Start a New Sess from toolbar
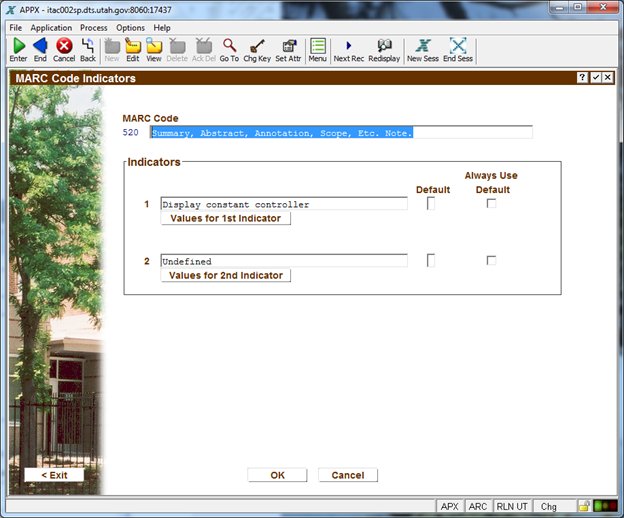This screenshot has width=624, height=518. 422,46
